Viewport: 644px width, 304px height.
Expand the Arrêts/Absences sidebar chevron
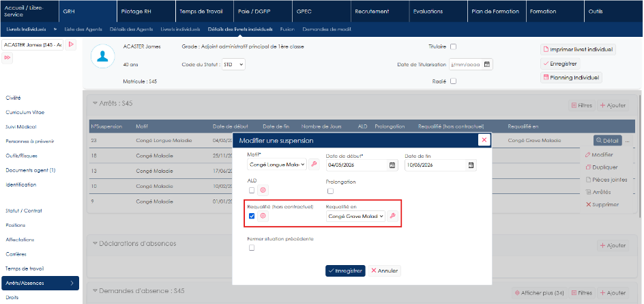click(72, 283)
